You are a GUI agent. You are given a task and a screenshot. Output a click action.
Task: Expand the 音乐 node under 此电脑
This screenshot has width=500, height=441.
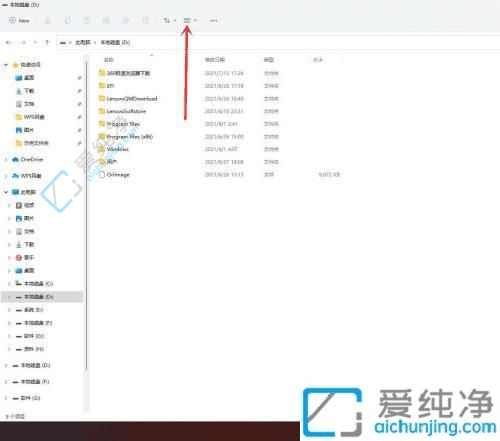[9, 258]
